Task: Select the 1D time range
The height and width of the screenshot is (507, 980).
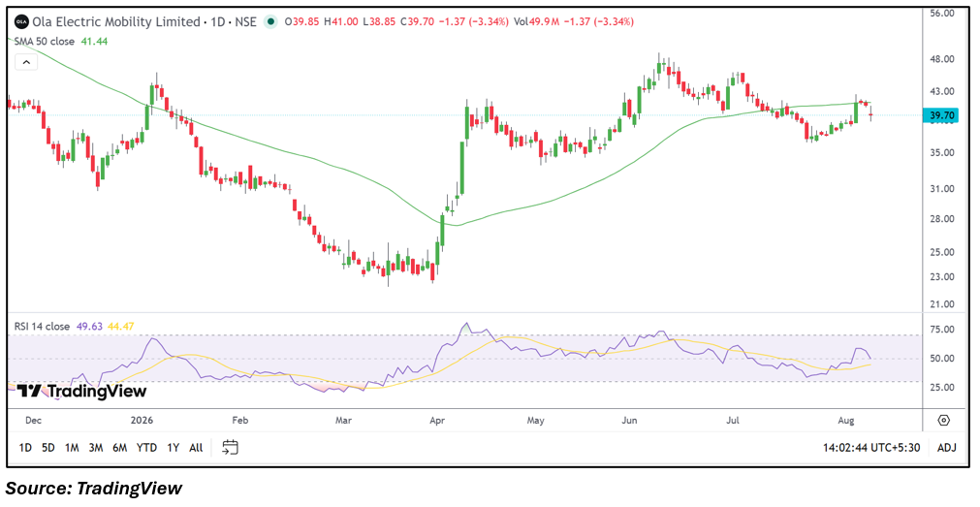Action: click(25, 448)
